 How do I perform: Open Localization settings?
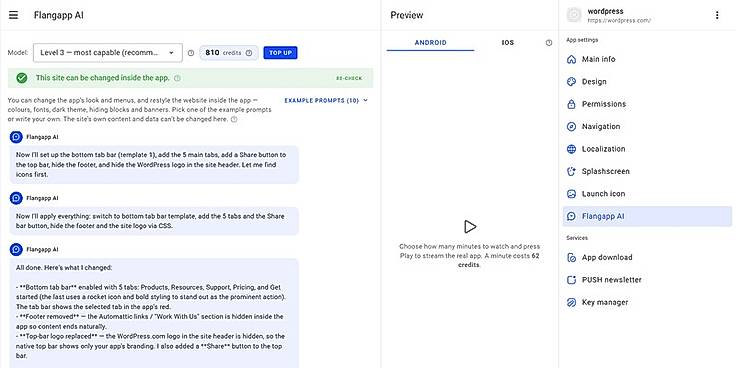click(x=647, y=149)
